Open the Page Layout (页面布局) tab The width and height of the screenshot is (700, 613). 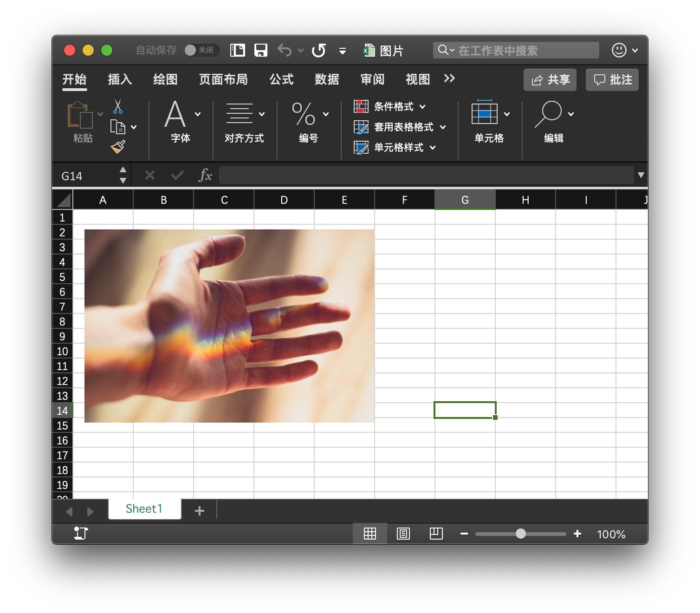click(223, 79)
